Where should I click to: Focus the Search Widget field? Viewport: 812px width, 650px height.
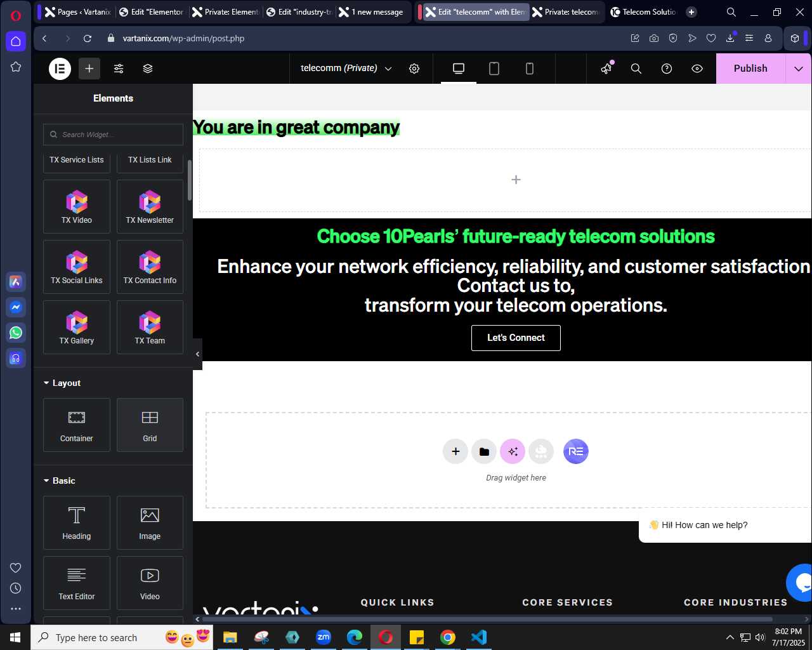coord(113,135)
